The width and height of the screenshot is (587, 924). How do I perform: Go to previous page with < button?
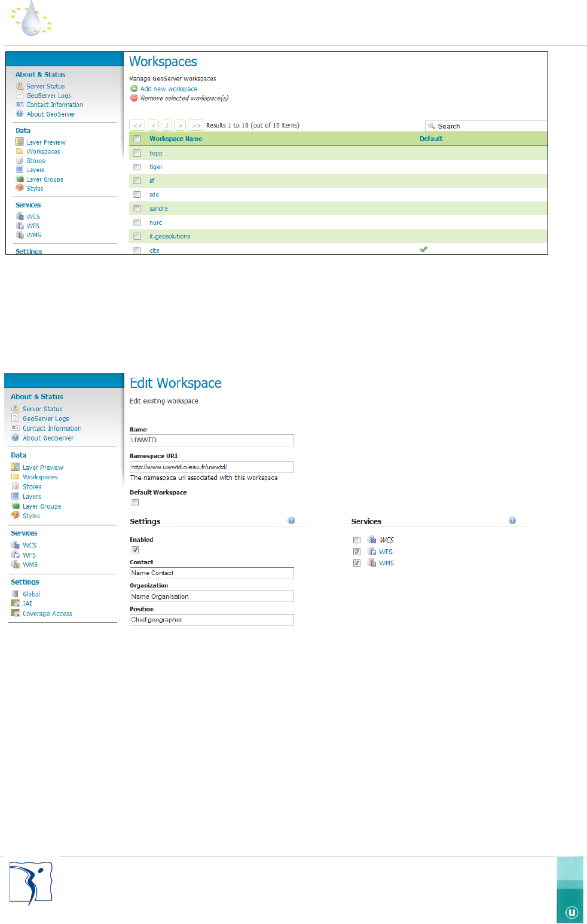[154, 126]
